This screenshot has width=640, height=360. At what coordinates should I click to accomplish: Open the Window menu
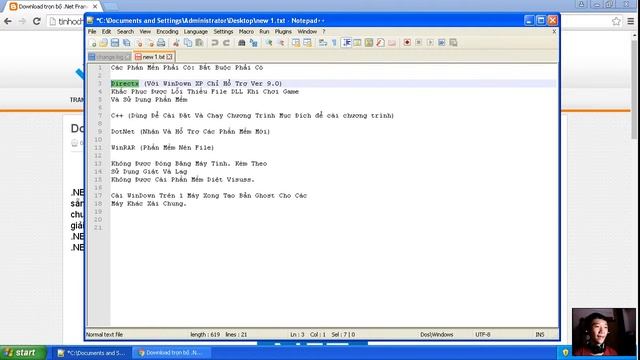tap(307, 31)
